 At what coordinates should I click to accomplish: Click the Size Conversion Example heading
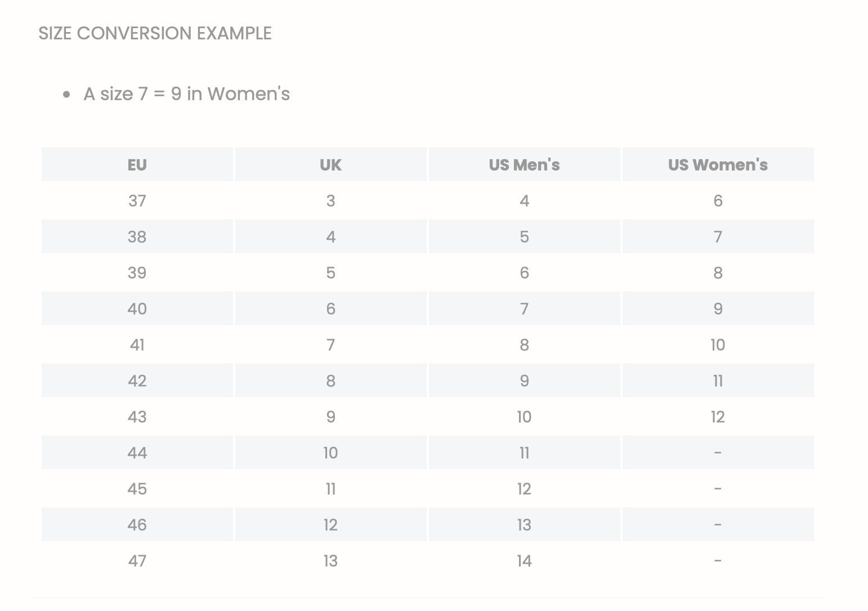coord(155,33)
